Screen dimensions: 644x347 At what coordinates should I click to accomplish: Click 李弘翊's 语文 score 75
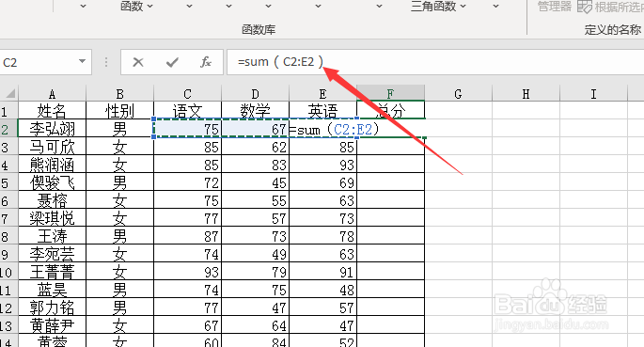coord(187,129)
